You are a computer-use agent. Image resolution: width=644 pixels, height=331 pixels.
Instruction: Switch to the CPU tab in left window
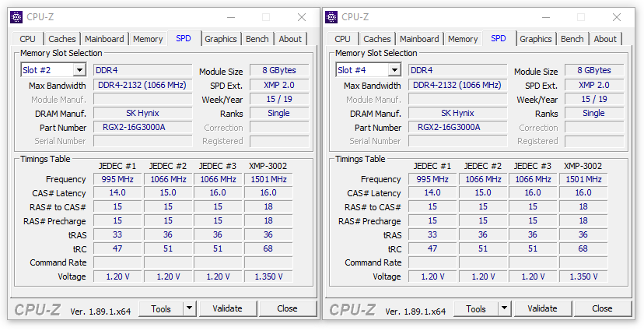pyautogui.click(x=27, y=39)
